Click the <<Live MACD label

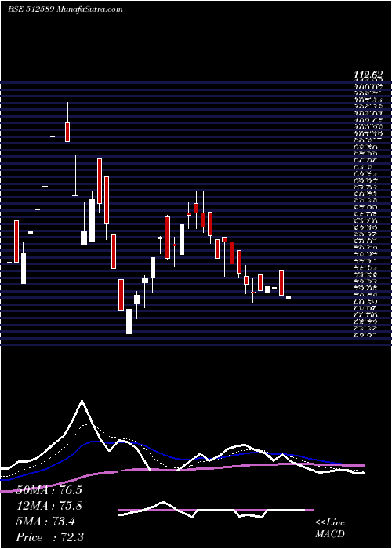tap(330, 529)
